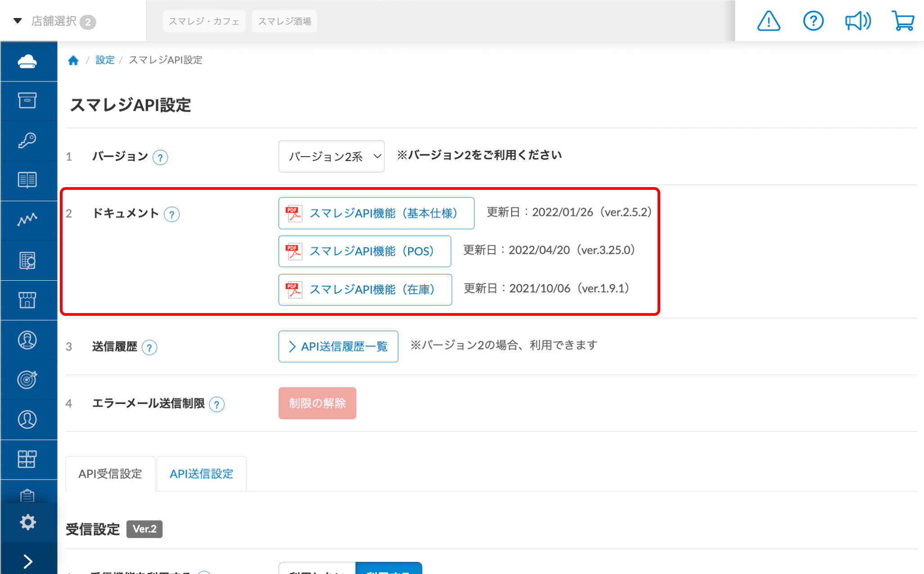Expand the sidebar with the bottom chevron
The width and height of the screenshot is (924, 574).
(x=28, y=561)
